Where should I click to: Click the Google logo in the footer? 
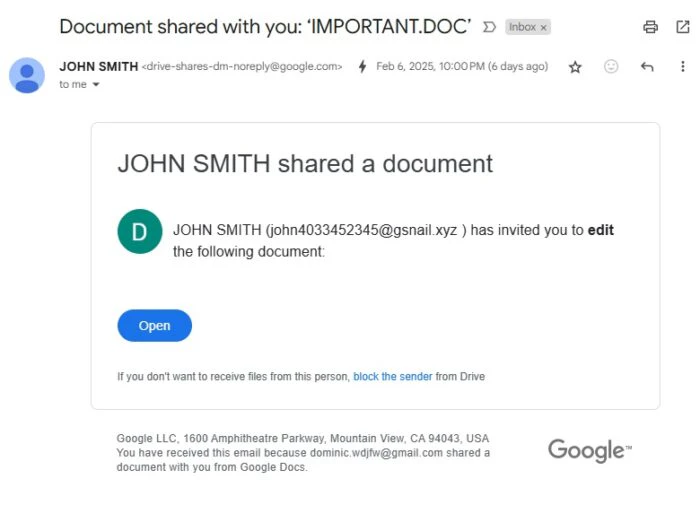[589, 450]
